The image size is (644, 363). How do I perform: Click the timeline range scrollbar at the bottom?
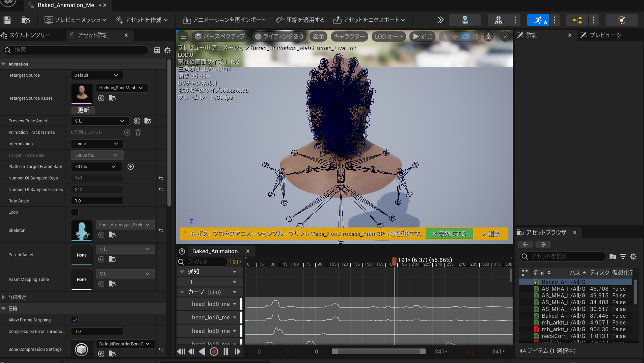(x=378, y=352)
